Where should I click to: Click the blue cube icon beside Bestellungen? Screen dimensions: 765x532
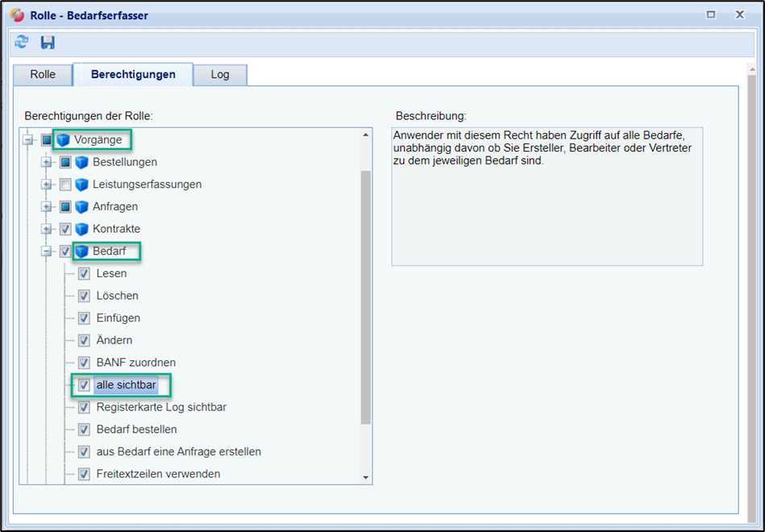pyautogui.click(x=82, y=162)
